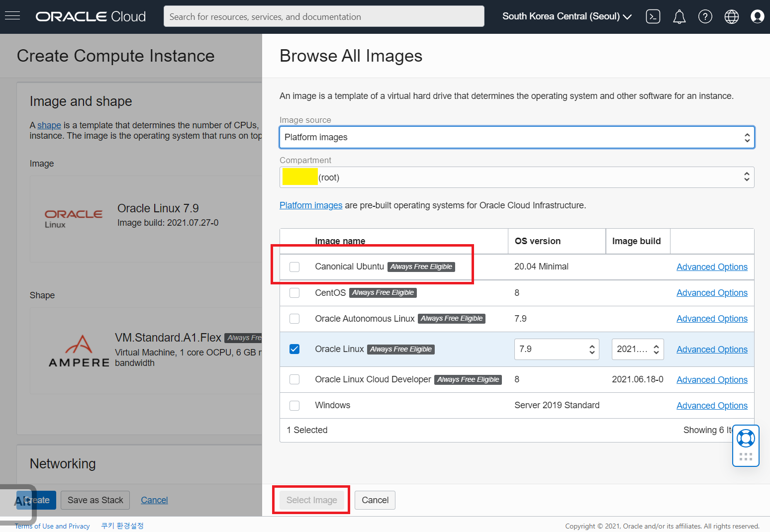Cancel the Browse All Images panel
This screenshot has height=532, width=770.
(375, 500)
